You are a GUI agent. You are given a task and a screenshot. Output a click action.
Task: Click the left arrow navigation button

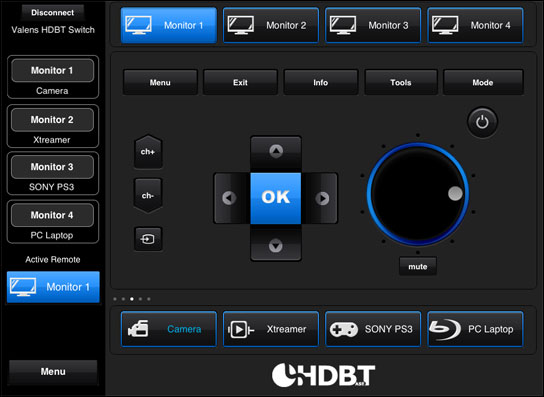coord(229,198)
